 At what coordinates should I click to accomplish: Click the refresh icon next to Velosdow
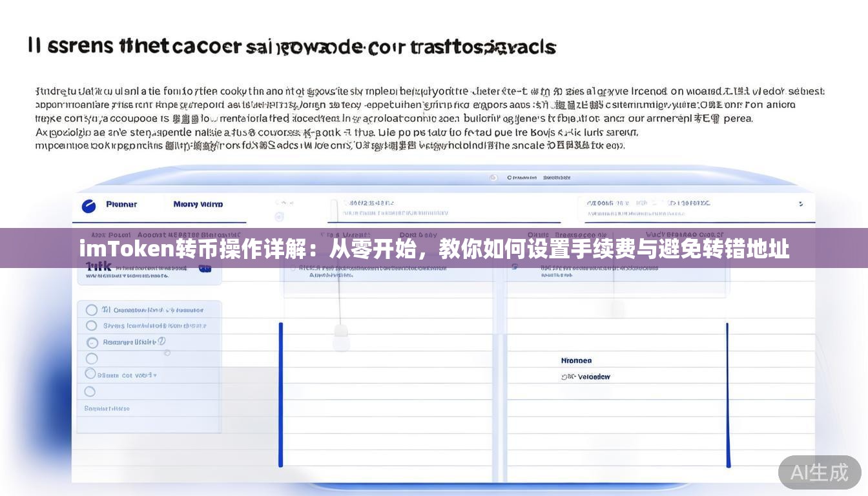click(564, 377)
